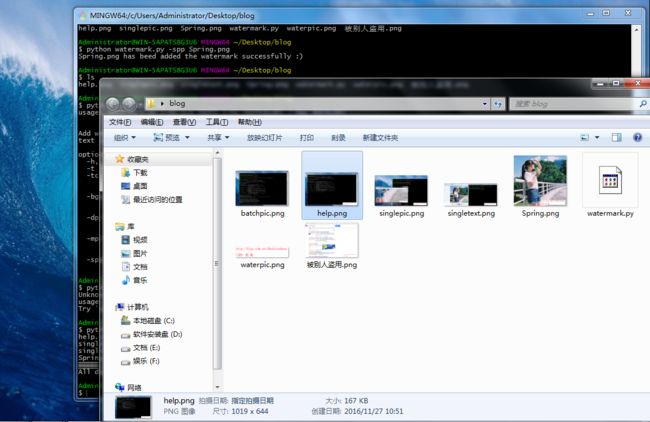Click the search magnifier icon

pos(643,104)
